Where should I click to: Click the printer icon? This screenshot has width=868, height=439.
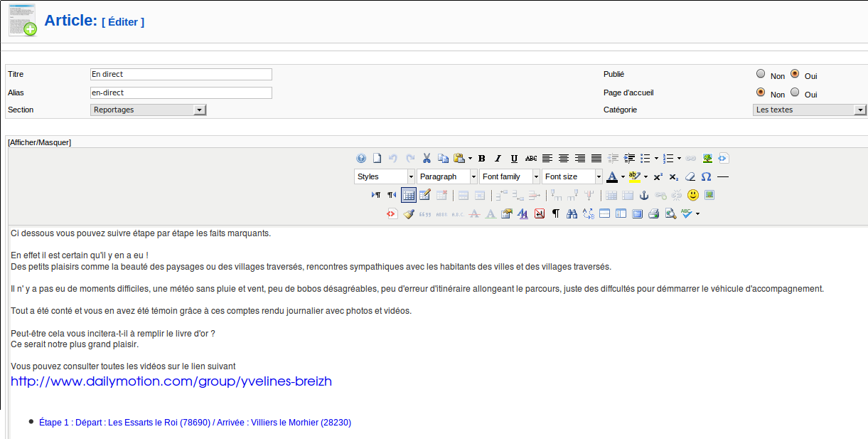(x=653, y=213)
